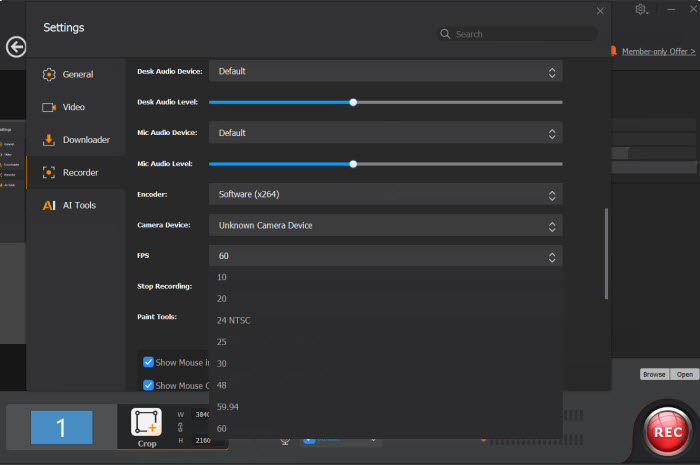Open the Encoder dropdown
The height and width of the screenshot is (465, 700).
point(386,195)
